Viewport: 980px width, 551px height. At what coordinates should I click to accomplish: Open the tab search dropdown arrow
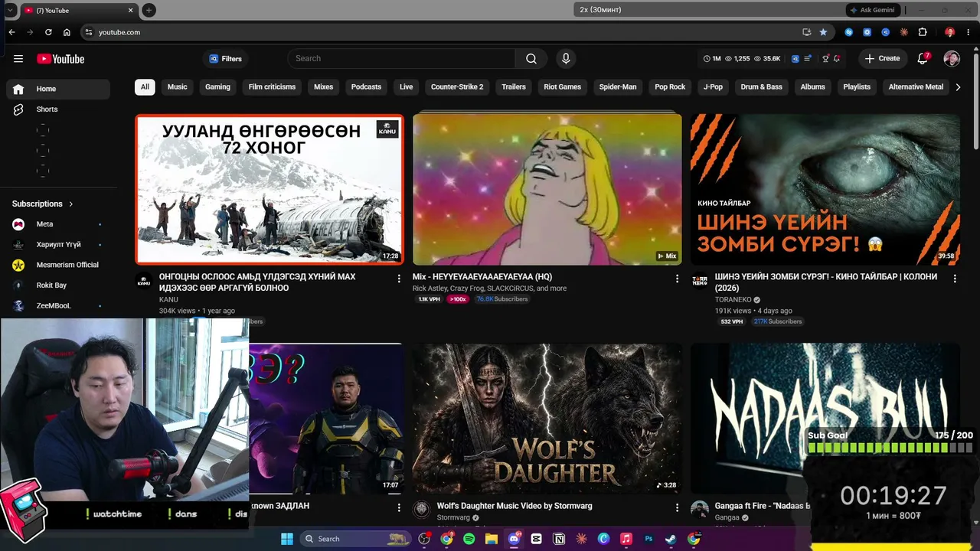pyautogui.click(x=10, y=10)
